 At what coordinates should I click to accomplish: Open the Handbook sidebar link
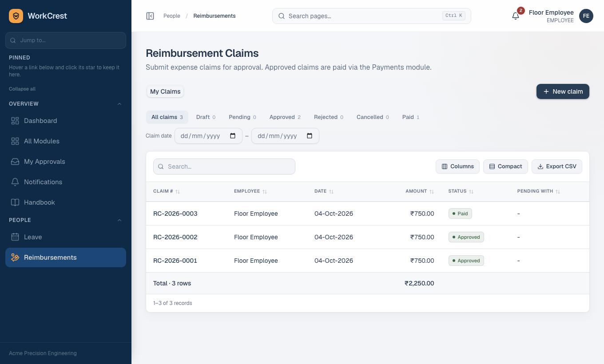pyautogui.click(x=66, y=202)
